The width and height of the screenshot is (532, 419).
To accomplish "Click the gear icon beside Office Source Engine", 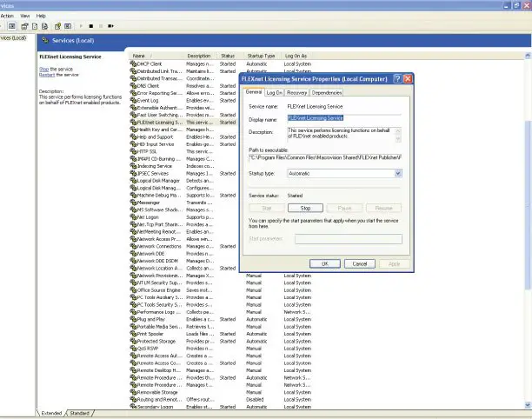I will point(133,290).
